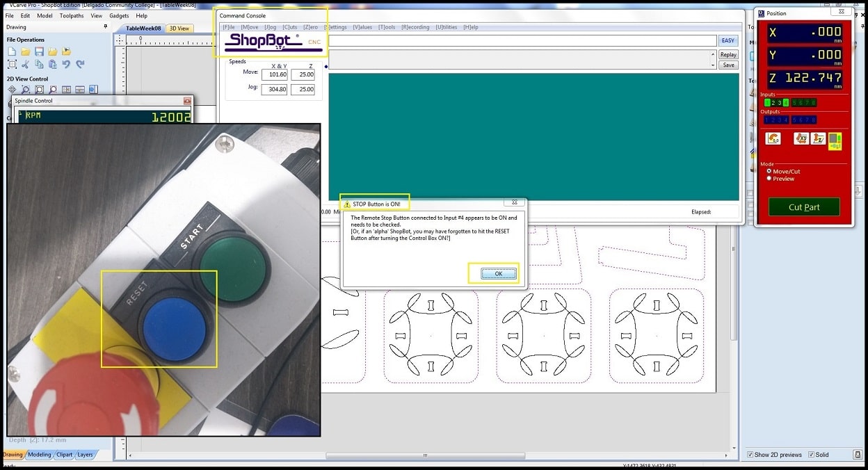The image size is (868, 470).
Task: Open the Model menu
Action: pos(45,15)
